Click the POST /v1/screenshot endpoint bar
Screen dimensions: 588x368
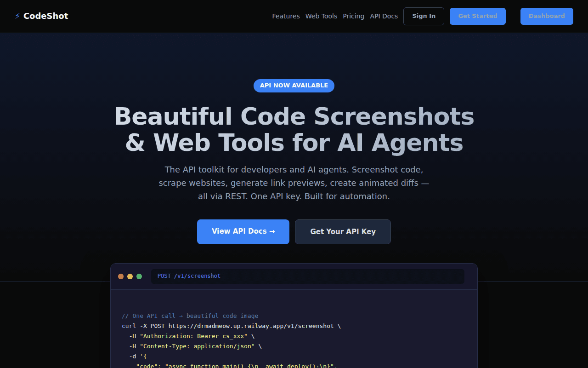pyautogui.click(x=308, y=276)
